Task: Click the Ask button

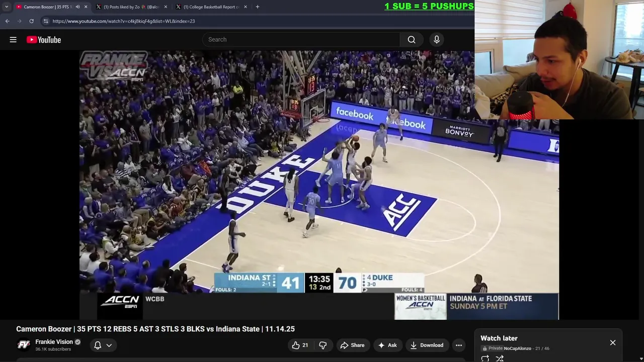Action: pyautogui.click(x=387, y=345)
